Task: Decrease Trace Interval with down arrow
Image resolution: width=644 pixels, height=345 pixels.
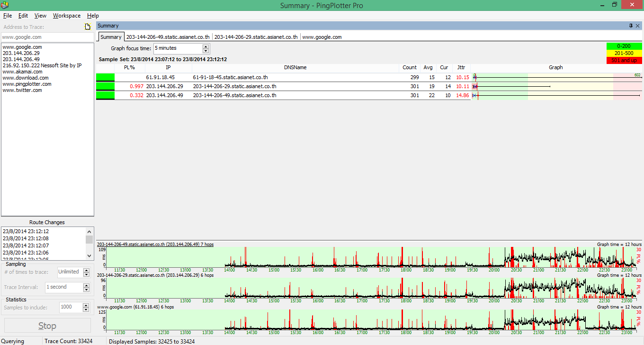Action: pos(86,289)
